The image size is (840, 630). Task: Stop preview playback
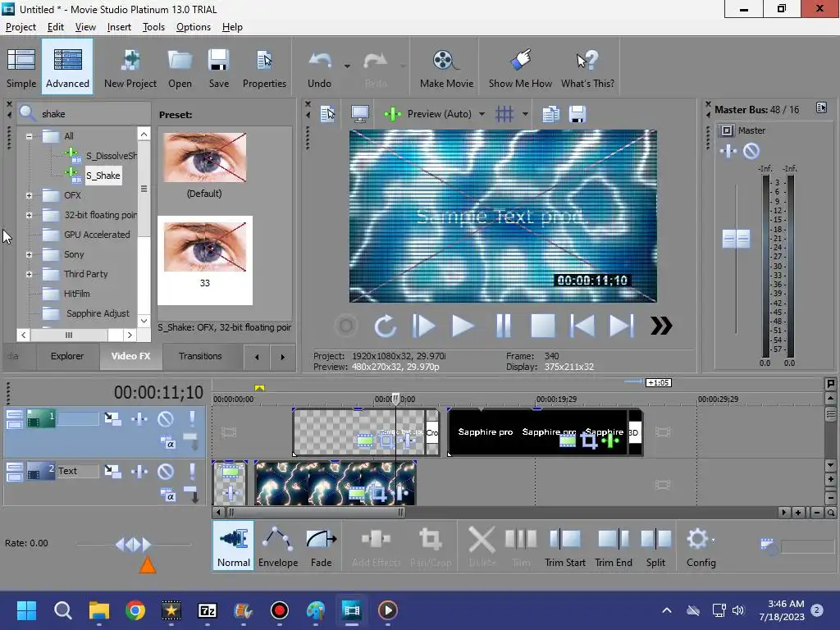(543, 326)
